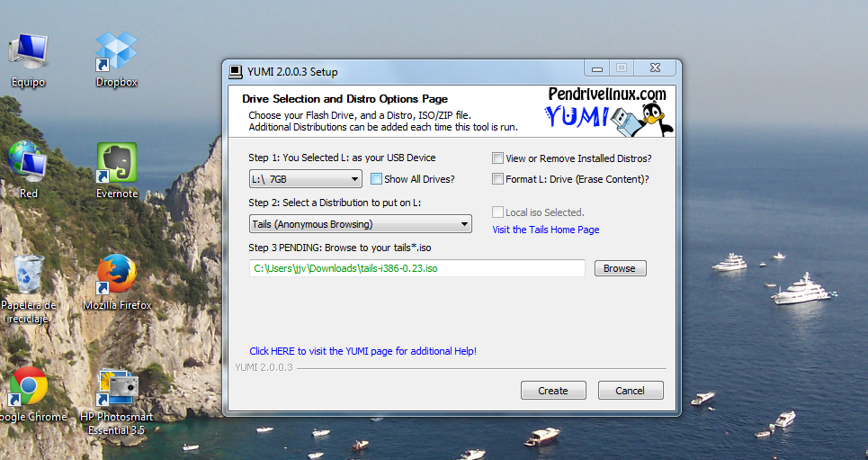868x460 pixels.
Task: Close the YUMI Setup window
Action: (x=655, y=68)
